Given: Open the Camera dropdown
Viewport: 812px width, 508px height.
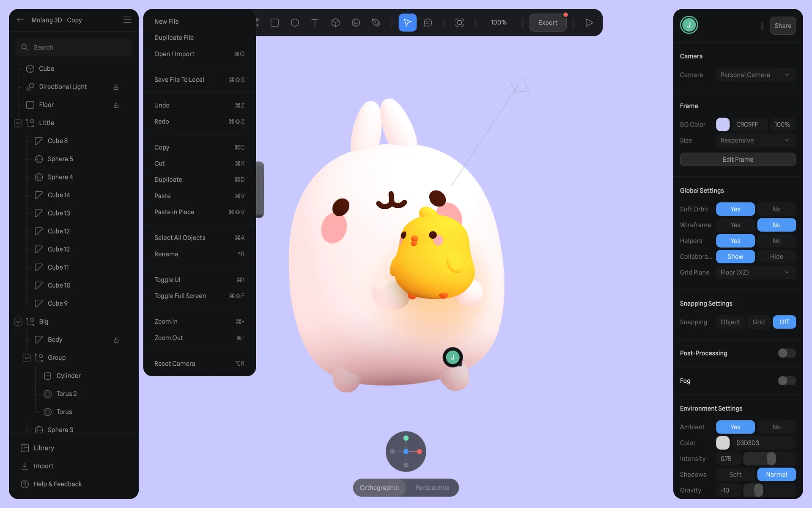Looking at the screenshot, I should click(x=755, y=75).
